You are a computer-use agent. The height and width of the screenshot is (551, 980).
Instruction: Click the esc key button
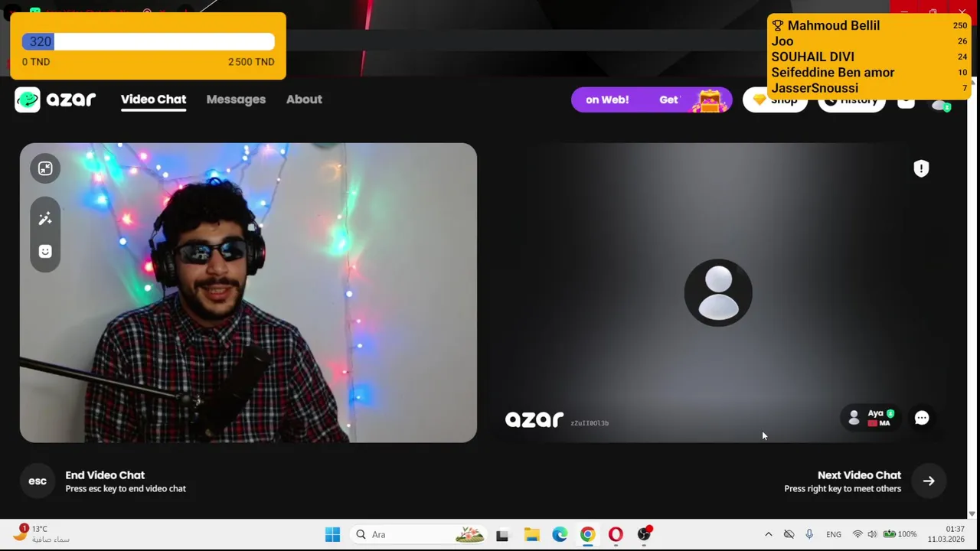(x=38, y=481)
